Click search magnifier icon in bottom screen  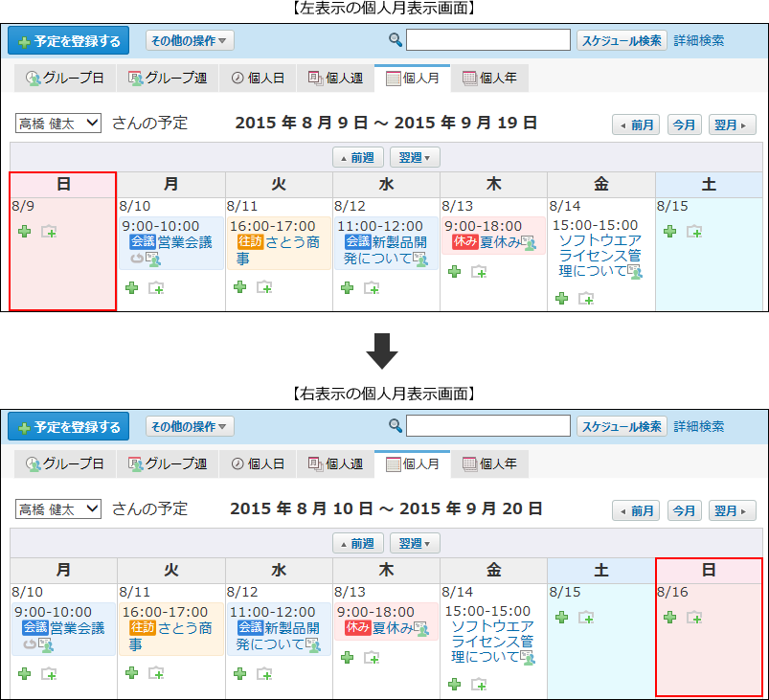(x=396, y=426)
